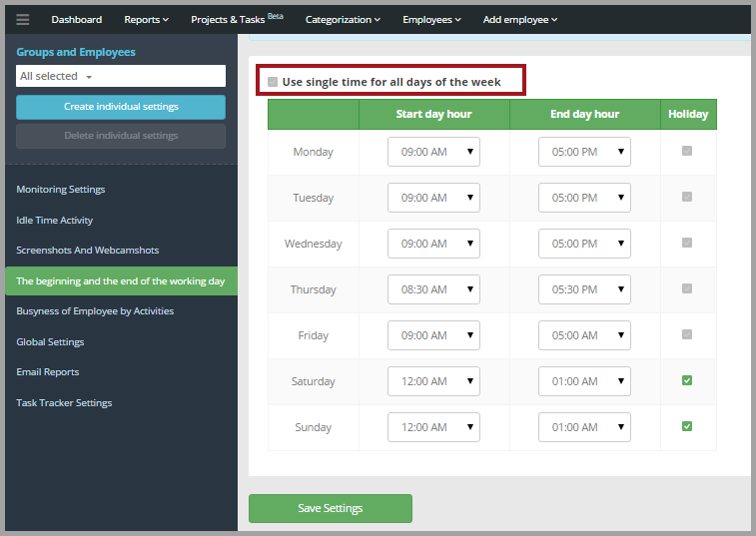Go to the Dashboard page
Screen dimensions: 756x536
click(77, 19)
